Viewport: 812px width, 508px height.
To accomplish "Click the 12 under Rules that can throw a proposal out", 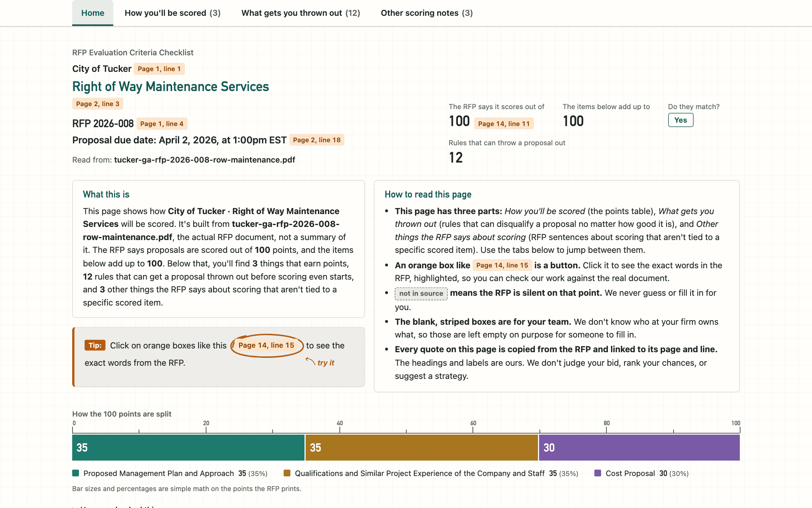I will point(456,157).
